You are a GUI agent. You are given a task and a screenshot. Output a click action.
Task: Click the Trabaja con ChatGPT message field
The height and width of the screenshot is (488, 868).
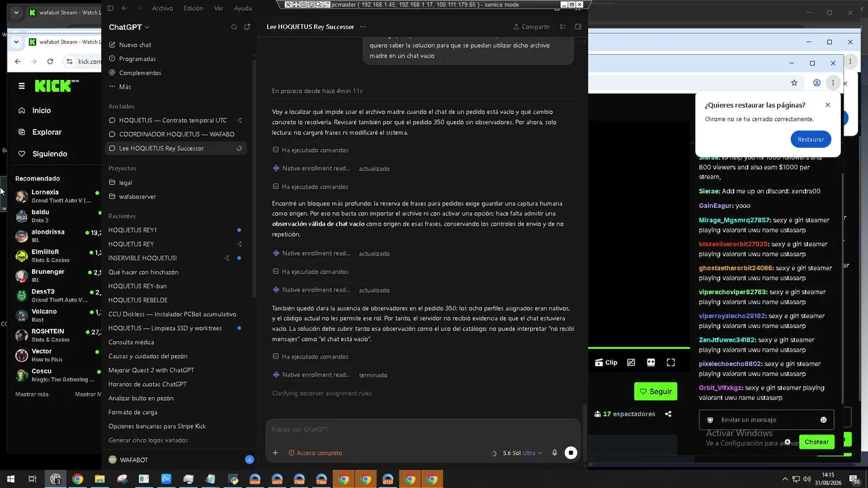point(422,429)
